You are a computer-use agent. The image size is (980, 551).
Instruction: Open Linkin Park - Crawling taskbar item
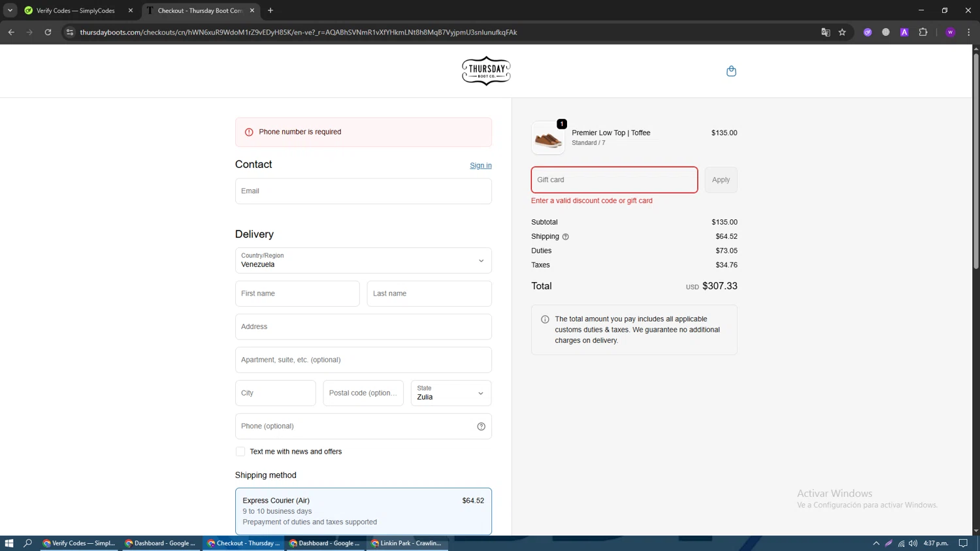click(407, 543)
